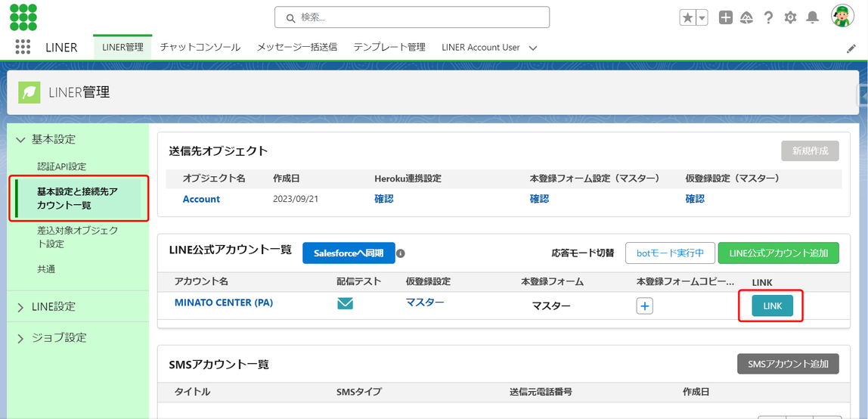
Task: Expand the LINE設定 sidebar section
Action: pyautogui.click(x=21, y=307)
